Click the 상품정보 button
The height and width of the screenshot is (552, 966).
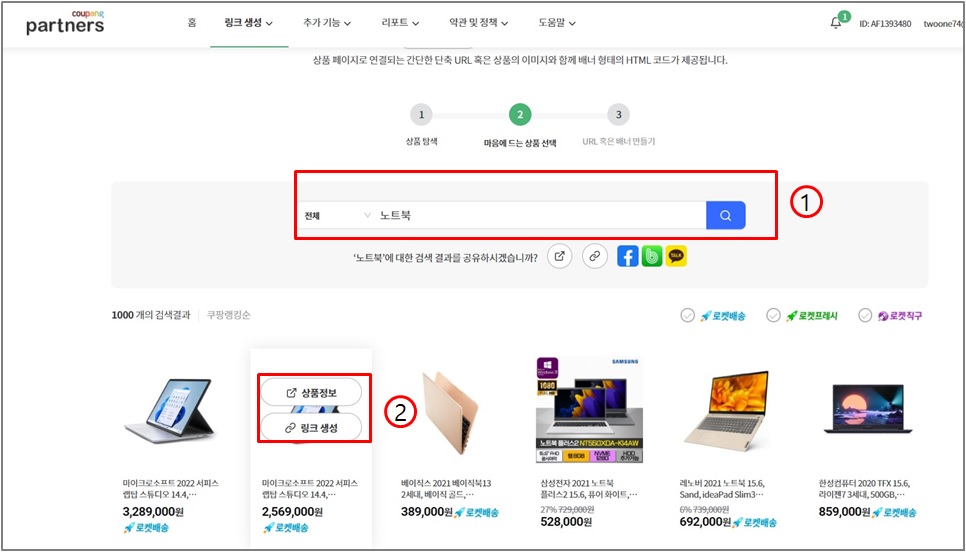point(311,392)
